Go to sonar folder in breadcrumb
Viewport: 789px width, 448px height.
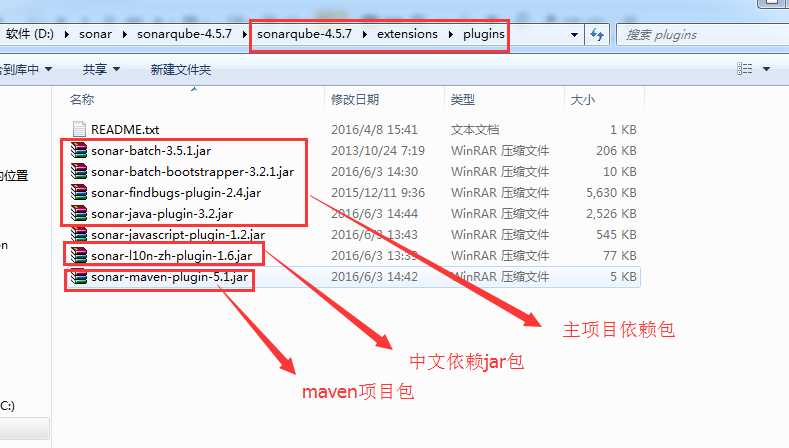[96, 34]
